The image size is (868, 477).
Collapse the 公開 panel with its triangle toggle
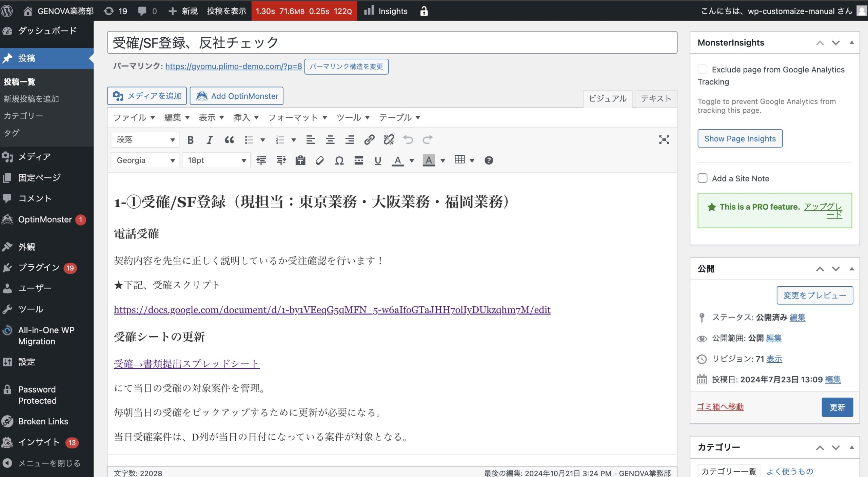(x=851, y=269)
